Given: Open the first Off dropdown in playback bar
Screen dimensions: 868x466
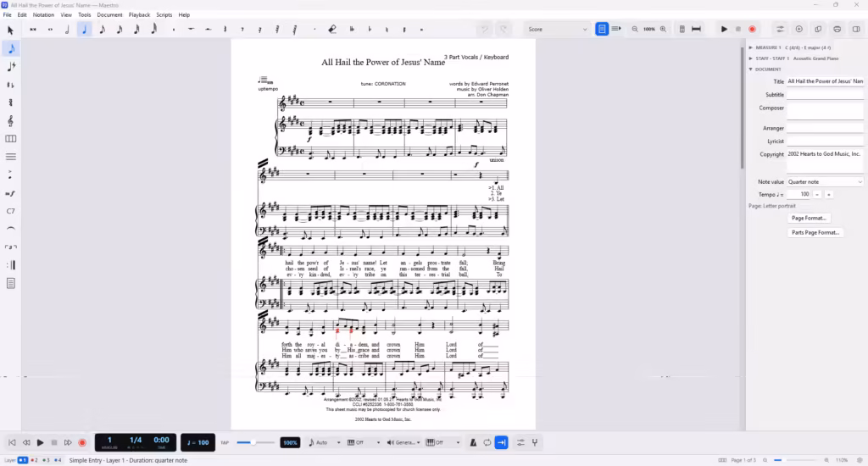Looking at the screenshot, I should point(364,442).
